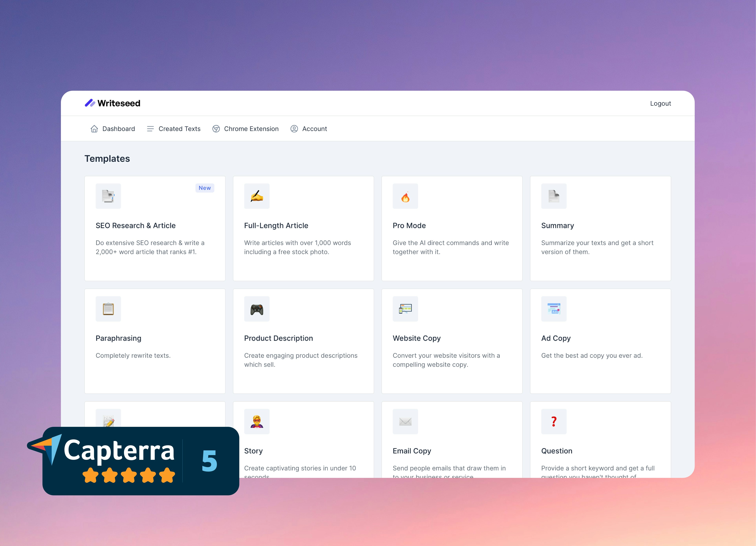756x546 pixels.
Task: Click the Website Copy devices icon
Action: (405, 309)
